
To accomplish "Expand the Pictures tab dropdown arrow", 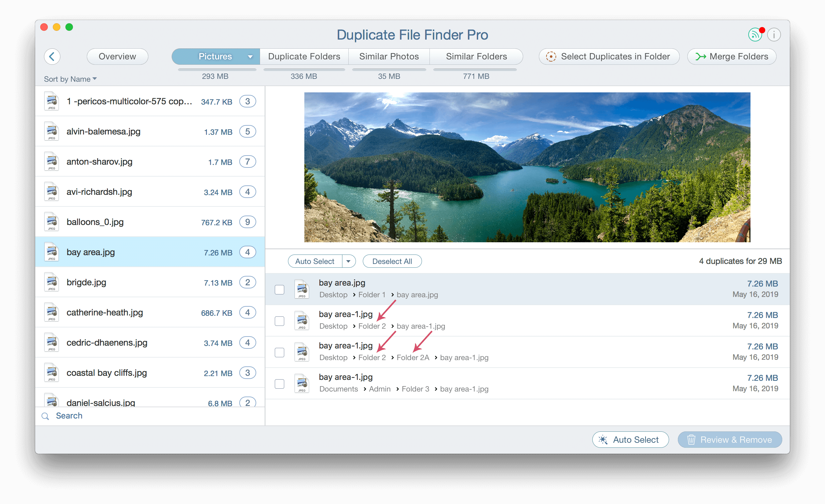I will pos(248,57).
